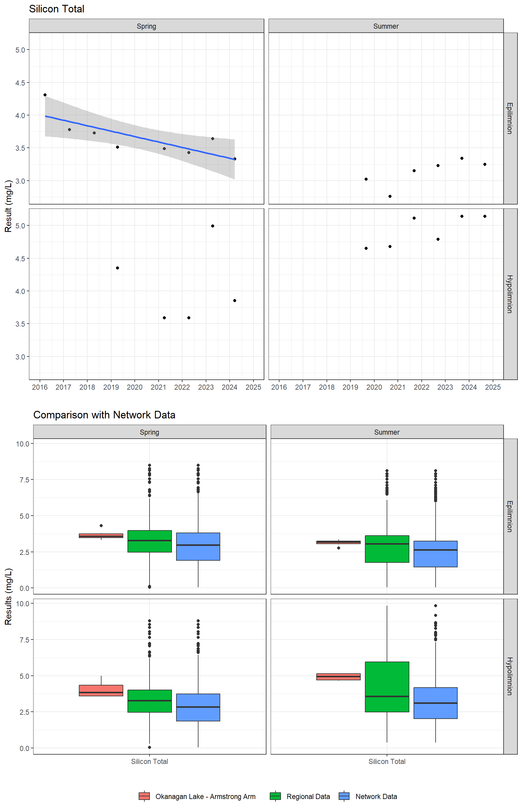
Task: Click the 2024 Spring Hypolimnion data point
Action: tap(234, 301)
